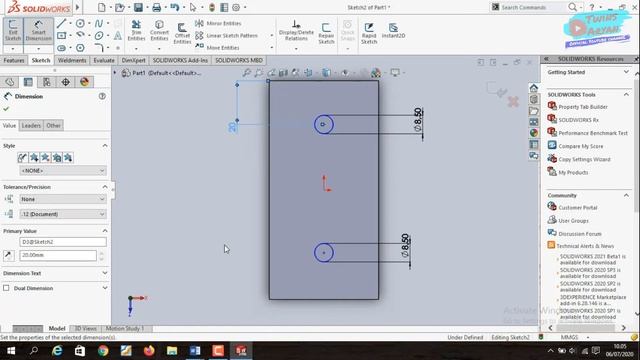Screen dimensions: 640x360
Task: Switch to the Weldments tab
Action: 72,60
